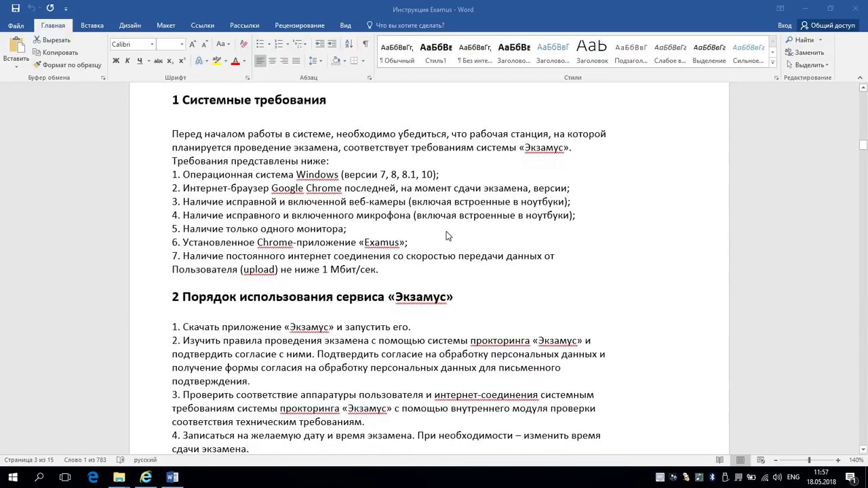Toggle italic К formatting
Viewport: 868px width, 488px height.
point(127,61)
